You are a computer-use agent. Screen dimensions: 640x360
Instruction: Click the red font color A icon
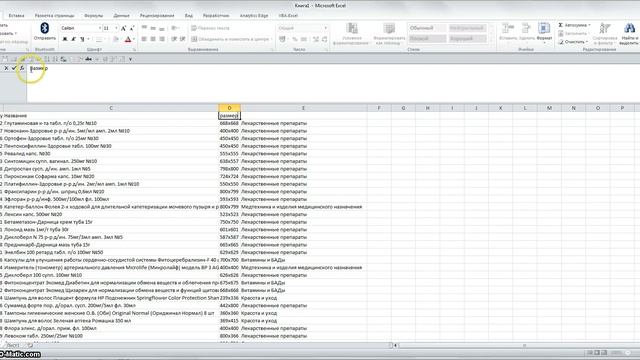128,39
